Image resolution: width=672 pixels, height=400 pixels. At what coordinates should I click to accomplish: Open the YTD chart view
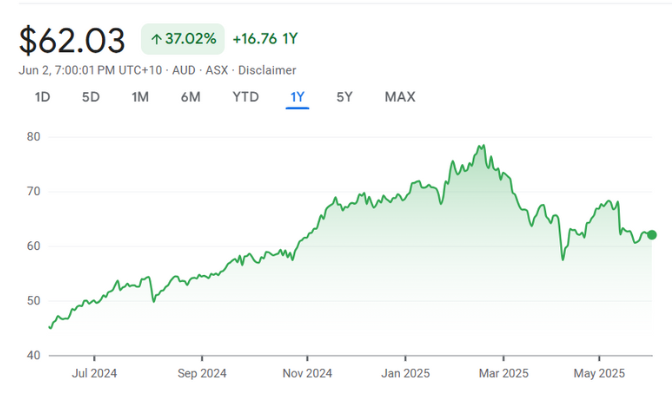245,97
